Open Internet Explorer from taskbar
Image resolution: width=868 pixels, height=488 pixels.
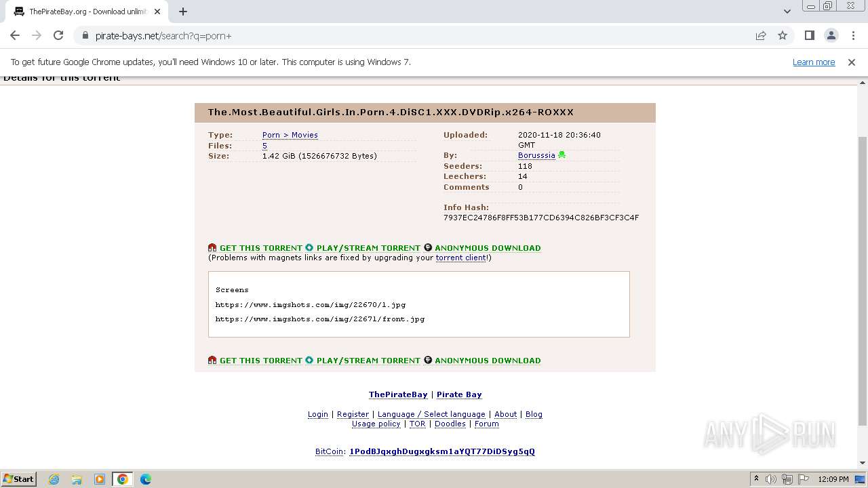(54, 479)
